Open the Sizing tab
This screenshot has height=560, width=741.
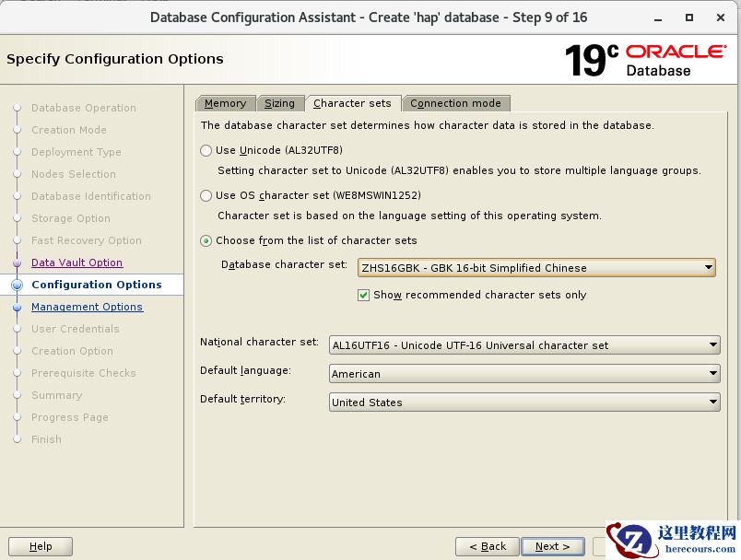[x=280, y=103]
